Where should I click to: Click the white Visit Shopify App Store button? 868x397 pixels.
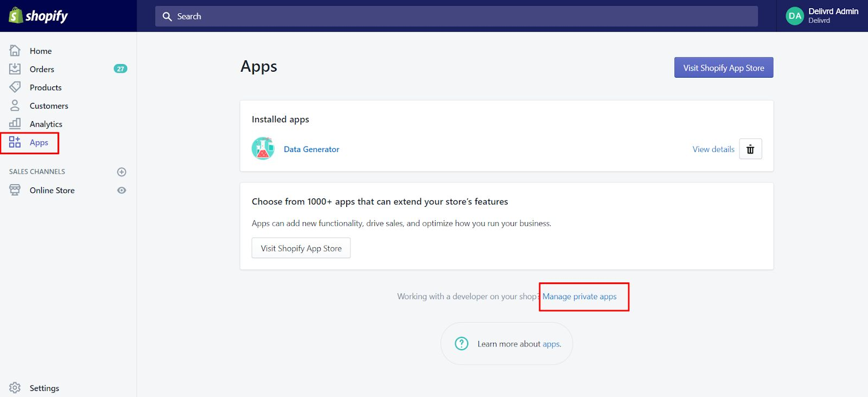point(301,248)
